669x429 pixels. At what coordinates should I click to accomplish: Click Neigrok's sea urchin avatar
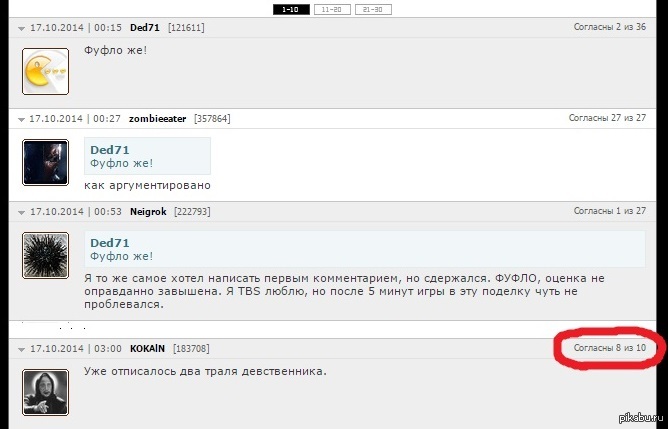coord(45,254)
